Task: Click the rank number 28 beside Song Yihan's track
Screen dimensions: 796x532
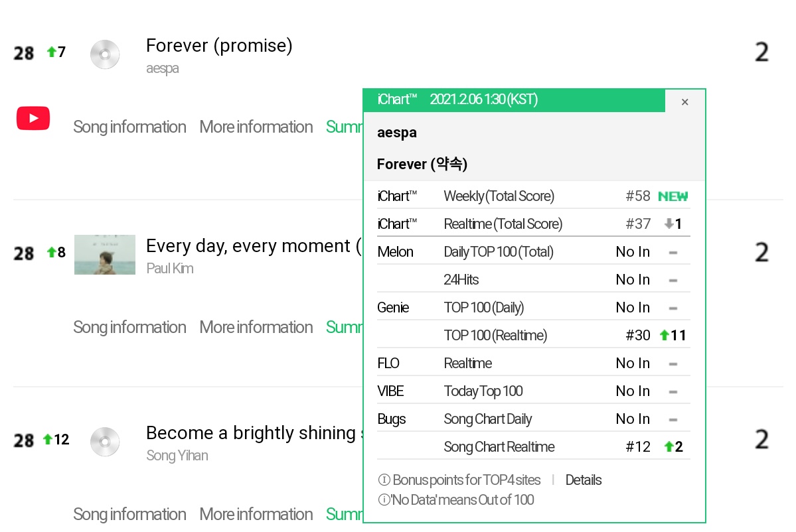Action: (23, 440)
